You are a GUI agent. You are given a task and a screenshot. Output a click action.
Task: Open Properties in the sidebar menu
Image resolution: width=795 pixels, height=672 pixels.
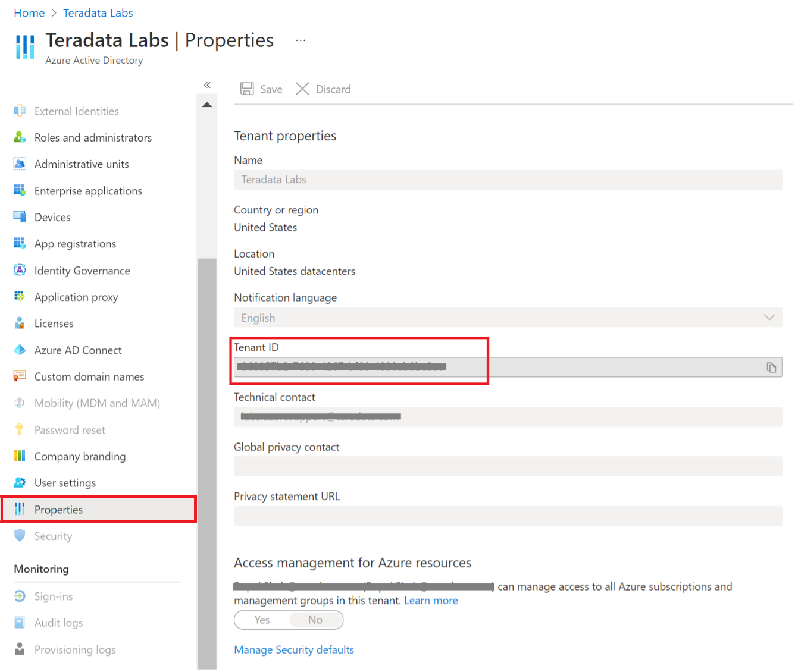58,510
